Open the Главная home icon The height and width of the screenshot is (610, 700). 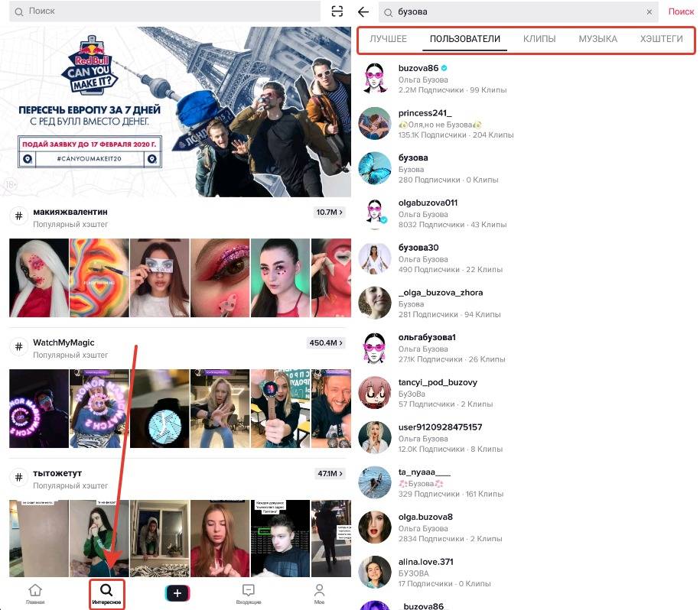[x=35, y=594]
